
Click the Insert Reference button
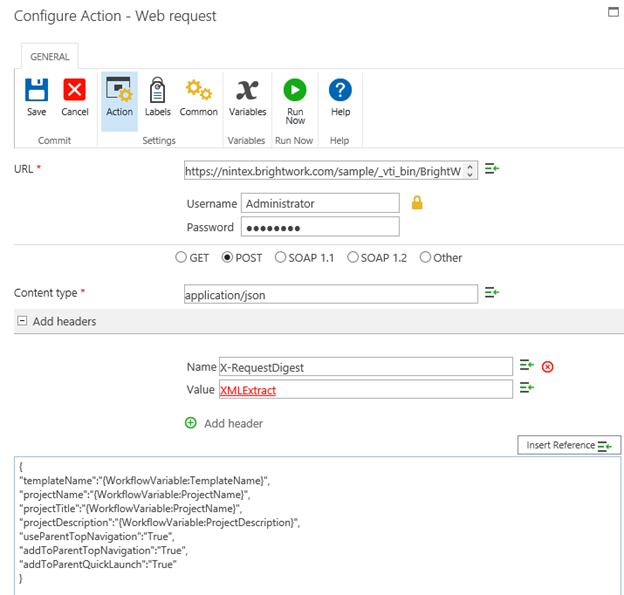[x=569, y=445]
